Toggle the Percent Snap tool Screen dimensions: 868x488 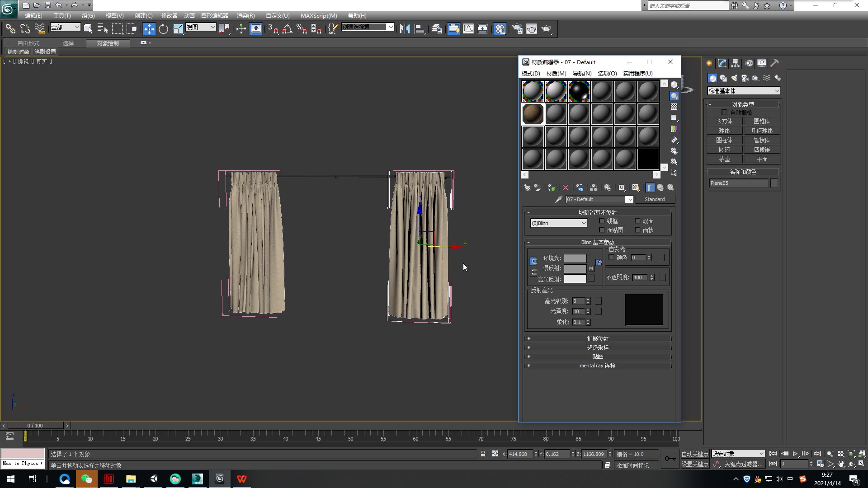click(x=302, y=29)
